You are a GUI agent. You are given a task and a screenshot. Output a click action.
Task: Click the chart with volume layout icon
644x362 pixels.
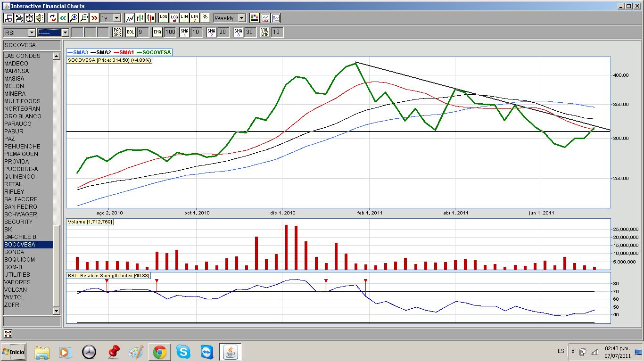point(265,18)
